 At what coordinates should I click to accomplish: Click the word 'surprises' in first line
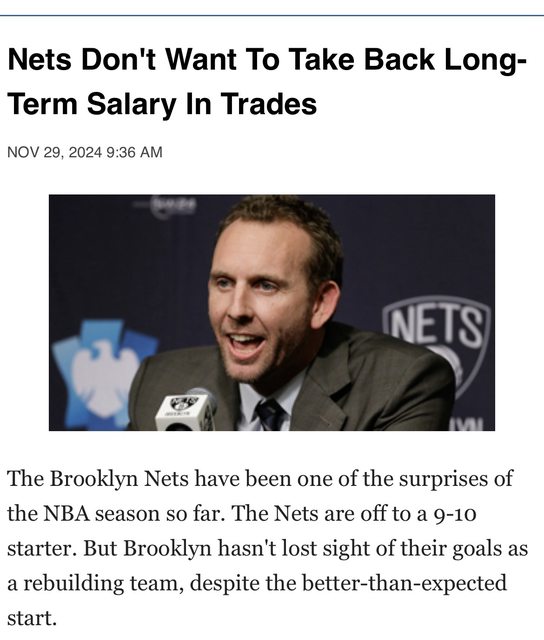444,479
